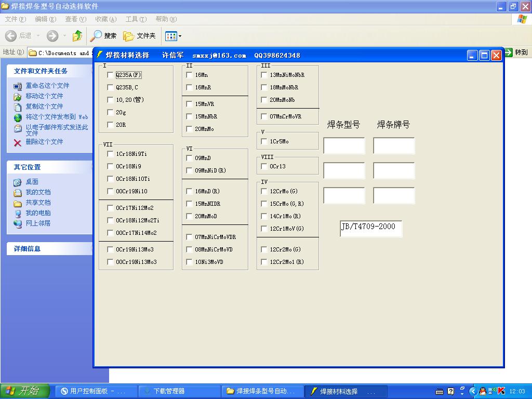Open the Back button history dropdown arrow
The width and height of the screenshot is (532, 399).
tap(38, 36)
